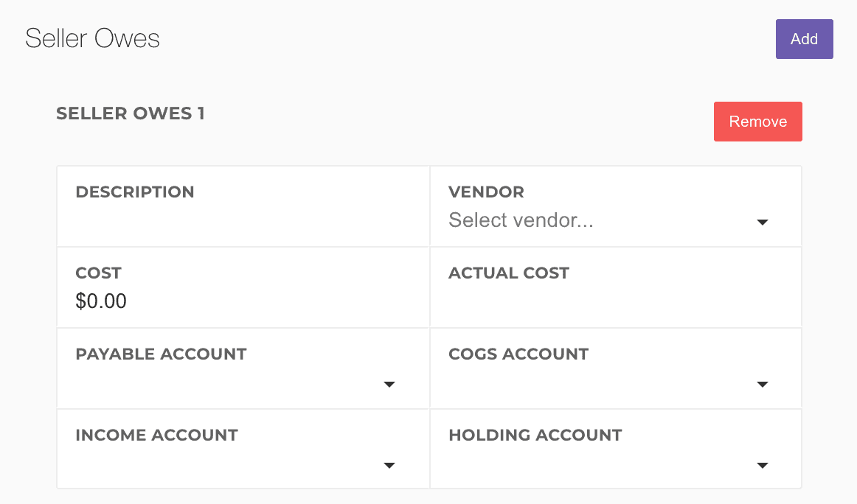Remove the Seller Owes 1 entry

click(x=757, y=122)
